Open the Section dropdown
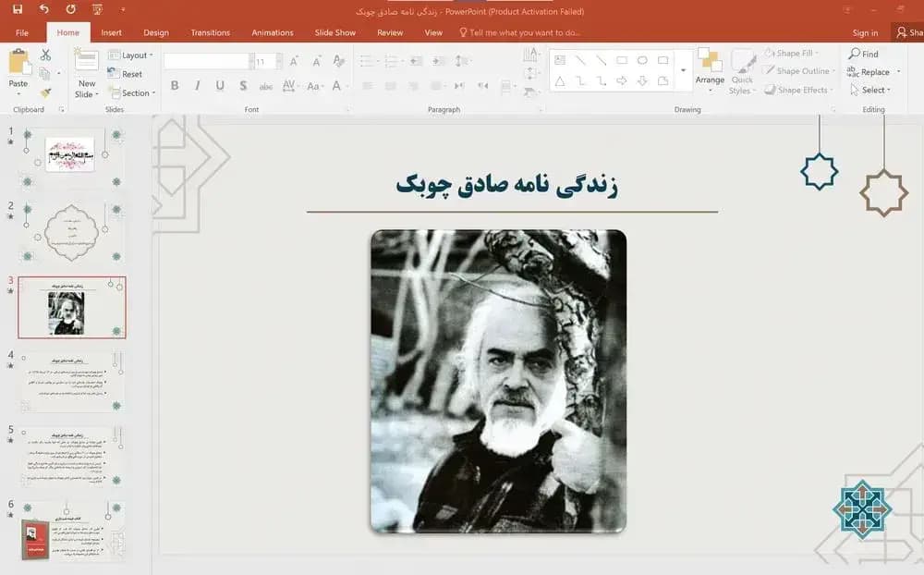Screen dimensions: 924x575 [132, 93]
